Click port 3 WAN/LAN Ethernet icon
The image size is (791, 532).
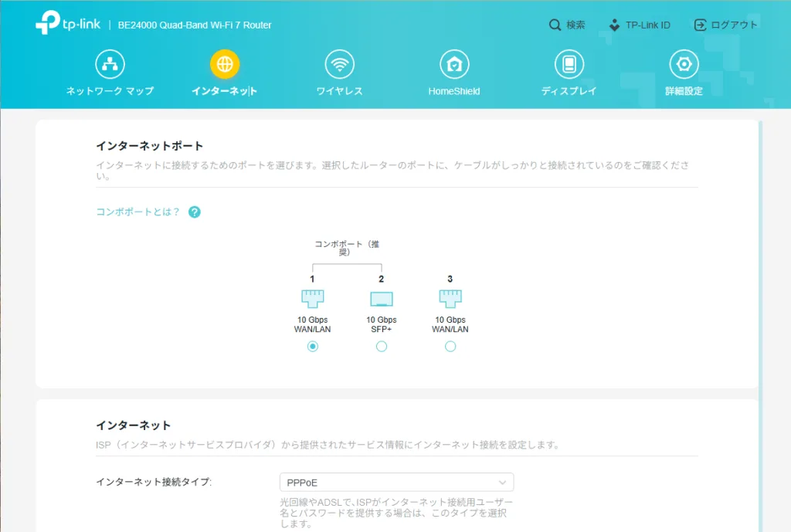pos(450,299)
